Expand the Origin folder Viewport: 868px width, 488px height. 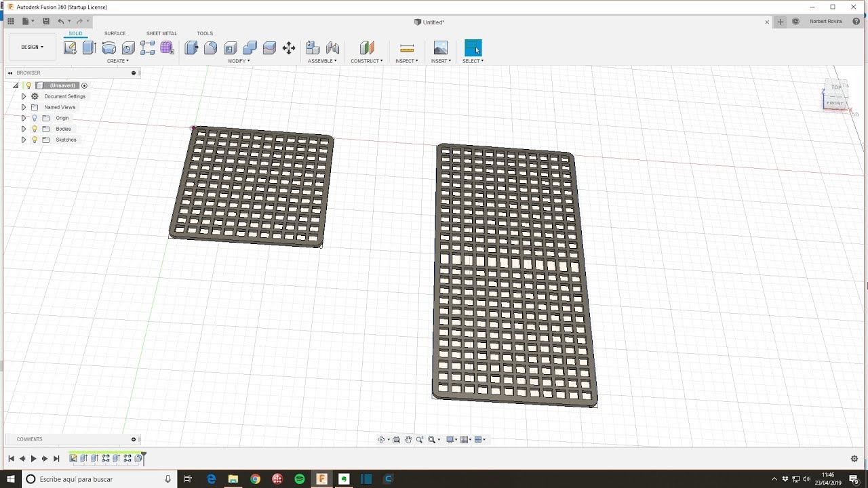[x=23, y=118]
